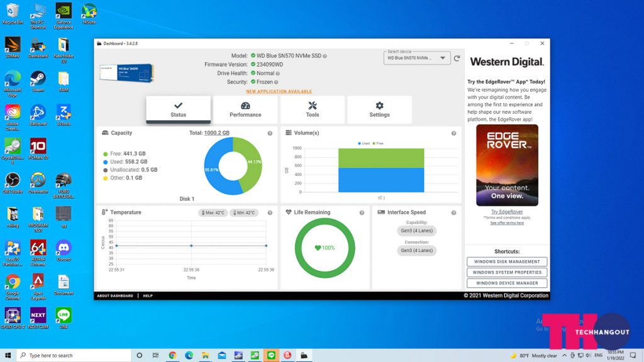Open the Overwatch desktop icon
Screen dimensions: 644x362
(x=38, y=183)
